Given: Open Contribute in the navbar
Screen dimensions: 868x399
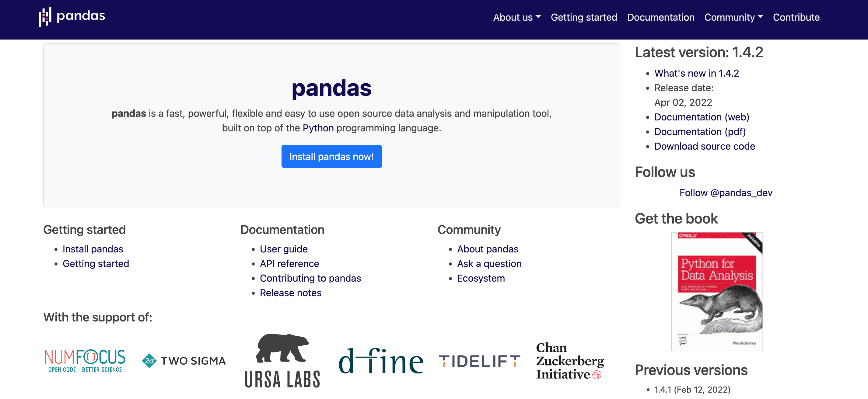Looking at the screenshot, I should [796, 17].
